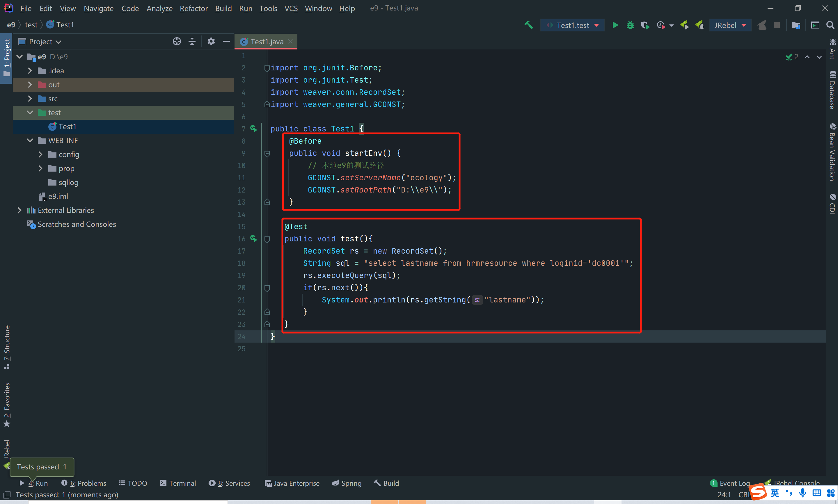This screenshot has width=838, height=504.
Task: Expand the config folder
Action: pos(40,154)
